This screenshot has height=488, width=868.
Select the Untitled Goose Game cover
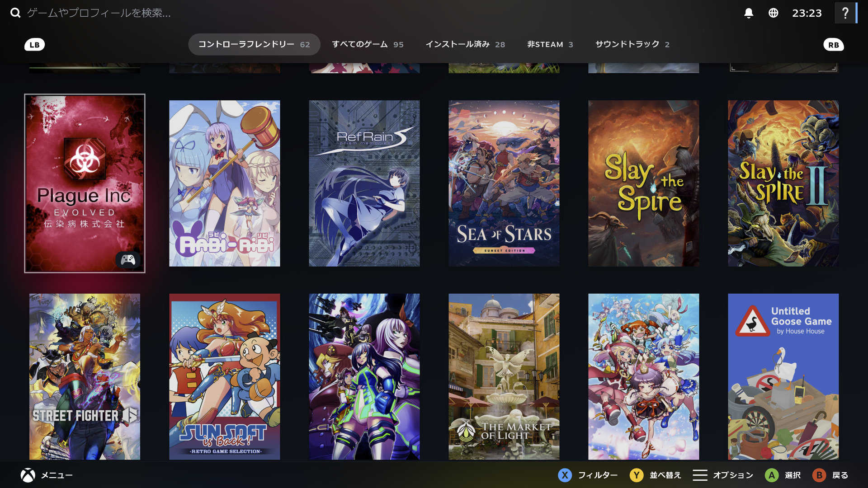pos(783,377)
